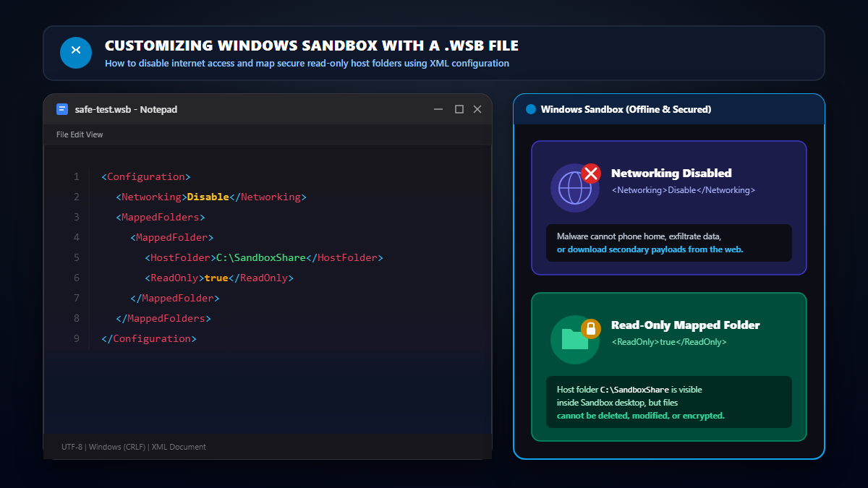Click the word Disable in the Notepad code
This screenshot has height=488, width=868.
[208, 197]
